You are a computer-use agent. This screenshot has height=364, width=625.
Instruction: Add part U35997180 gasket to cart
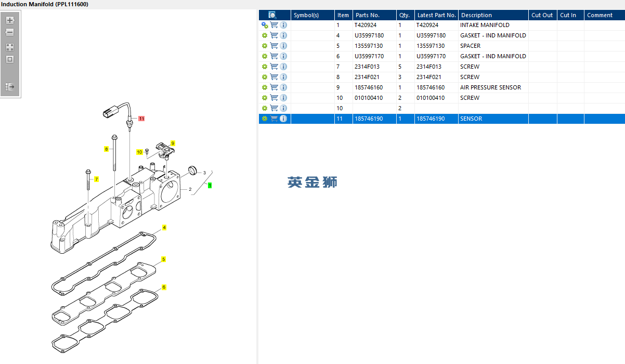[274, 35]
